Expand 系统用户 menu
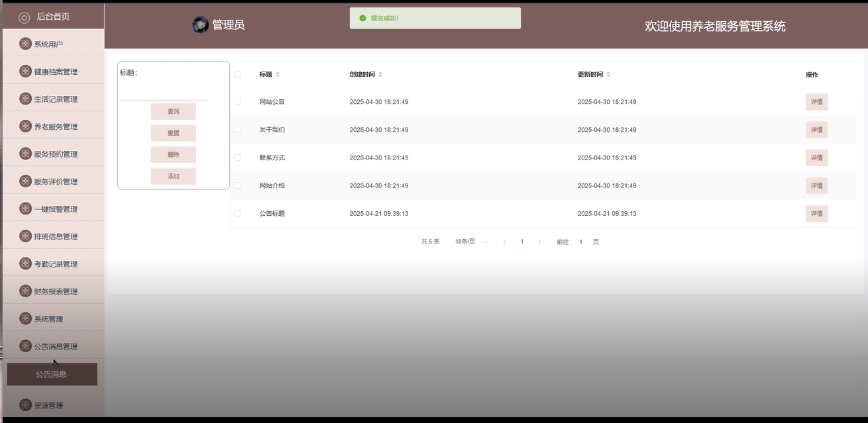868x423 pixels. click(x=53, y=44)
